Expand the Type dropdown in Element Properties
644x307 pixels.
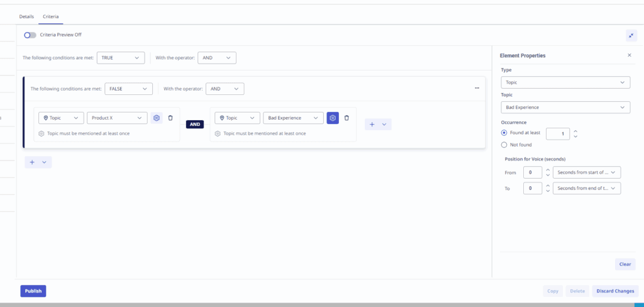[565, 82]
